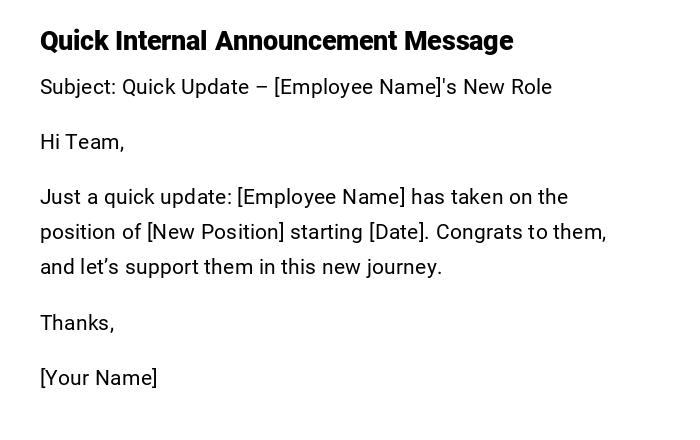The image size is (700, 440).
Task: Click the word "Subject:" in the subject line
Action: click(78, 87)
